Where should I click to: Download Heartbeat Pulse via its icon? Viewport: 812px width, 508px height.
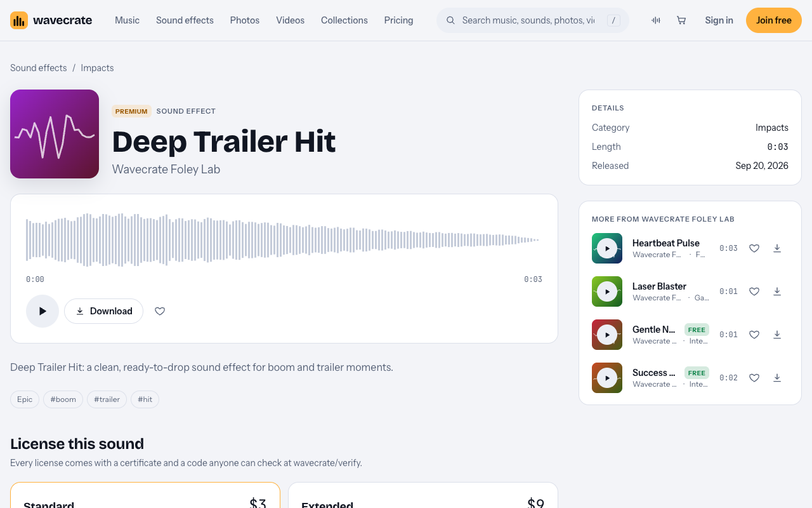click(x=777, y=248)
